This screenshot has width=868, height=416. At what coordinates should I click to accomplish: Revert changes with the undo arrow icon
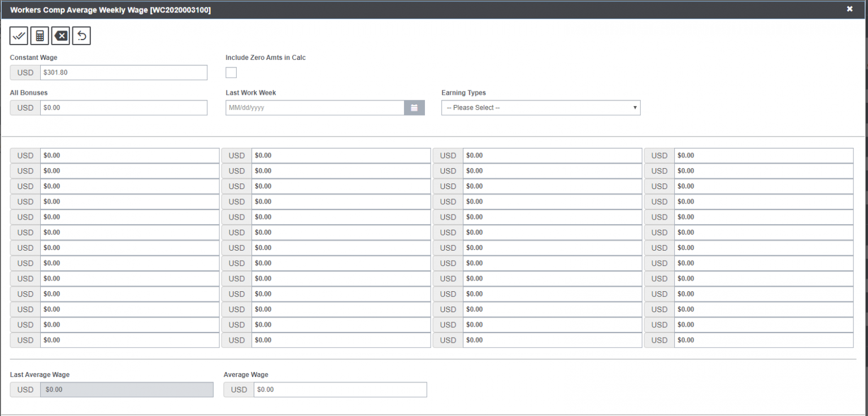(x=81, y=36)
